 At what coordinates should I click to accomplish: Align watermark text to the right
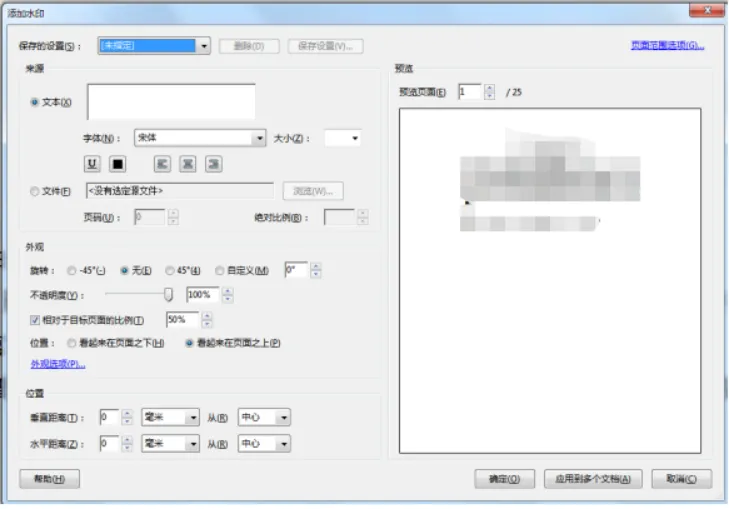214,164
